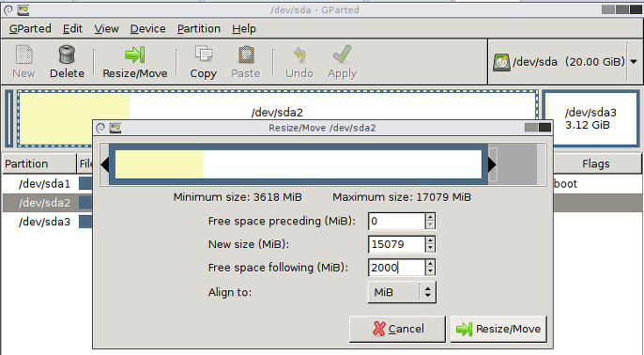The image size is (644, 355).
Task: Click the /dev/sda3 3.12 GiB graphical block
Action: (591, 118)
